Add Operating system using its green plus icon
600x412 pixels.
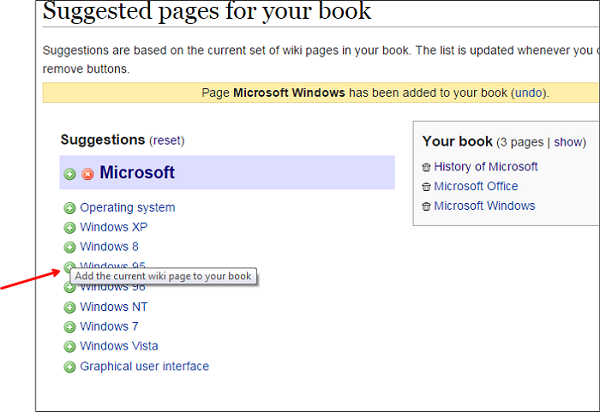click(70, 208)
